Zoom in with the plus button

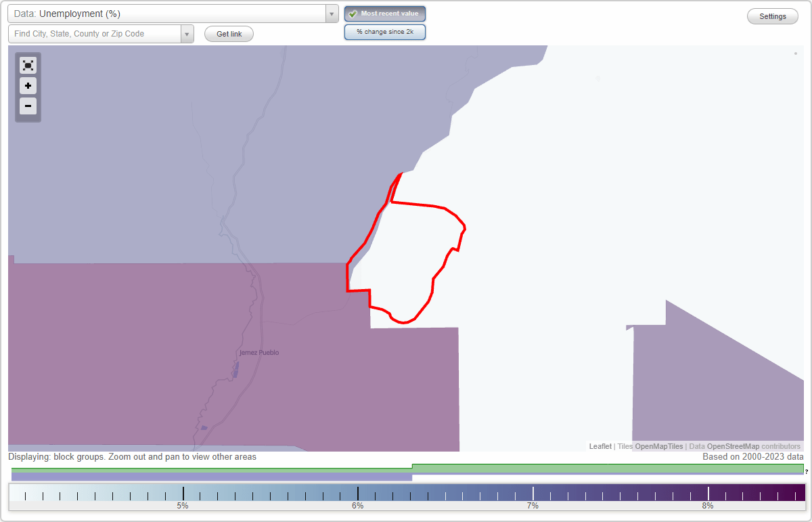(28, 86)
